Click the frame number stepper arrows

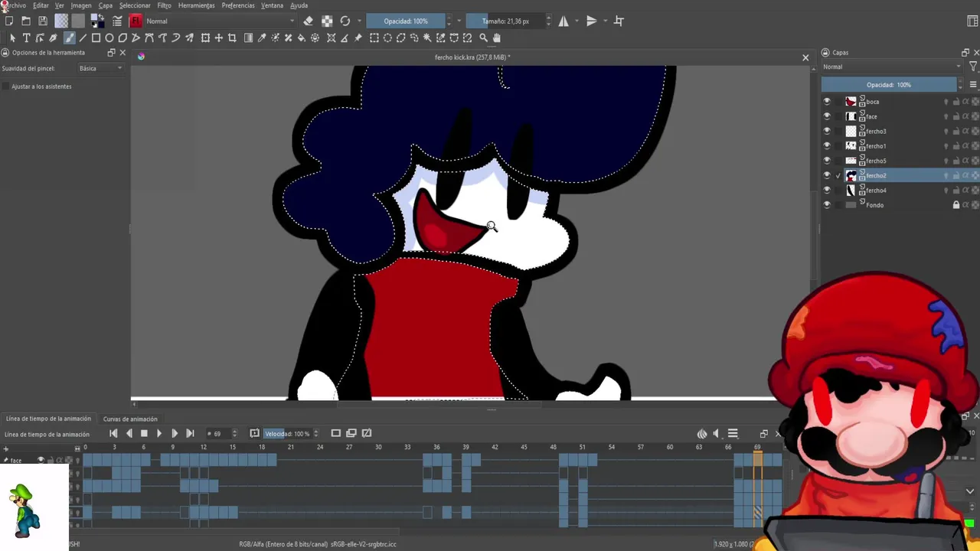[234, 433]
